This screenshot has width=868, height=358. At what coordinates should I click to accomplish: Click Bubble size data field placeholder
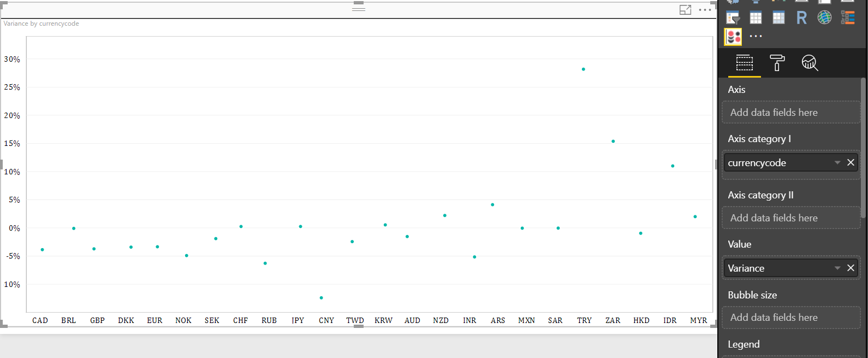pyautogui.click(x=791, y=317)
